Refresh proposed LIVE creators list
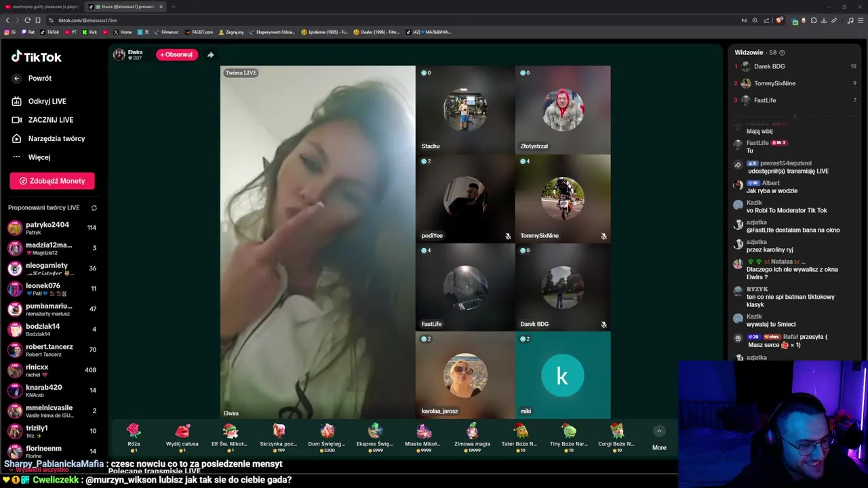 point(94,208)
